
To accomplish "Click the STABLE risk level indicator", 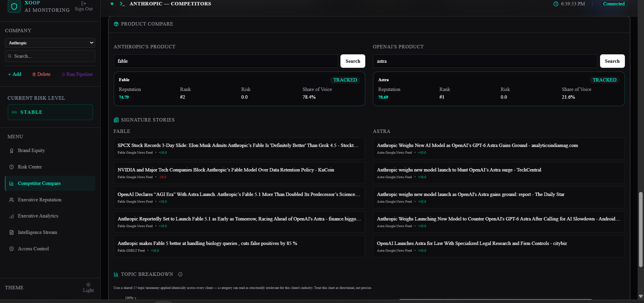I will click(50, 112).
